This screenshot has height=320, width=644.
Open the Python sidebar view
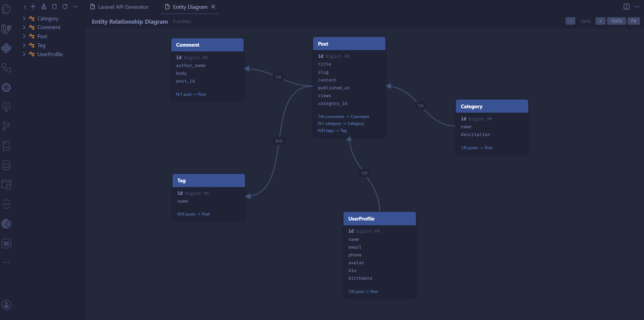click(6, 48)
